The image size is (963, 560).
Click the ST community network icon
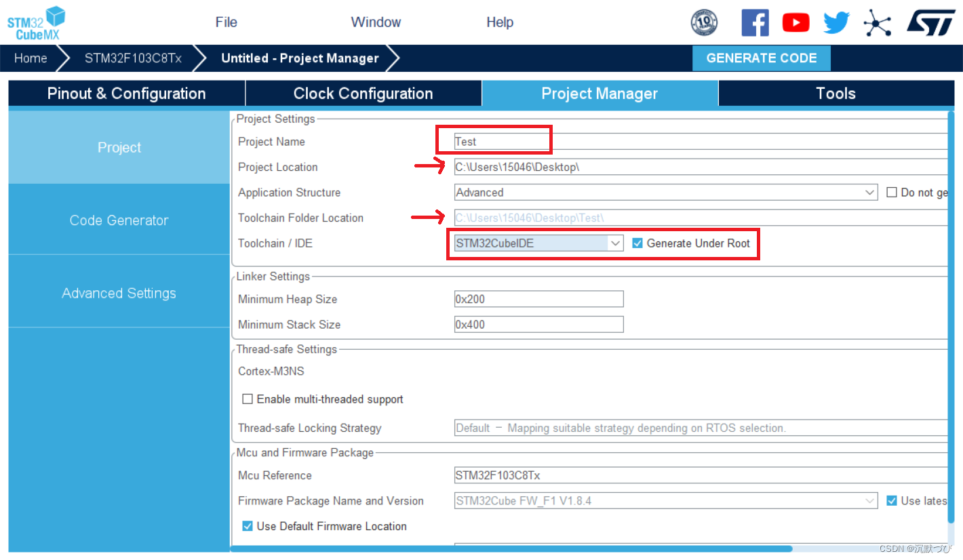pyautogui.click(x=877, y=22)
